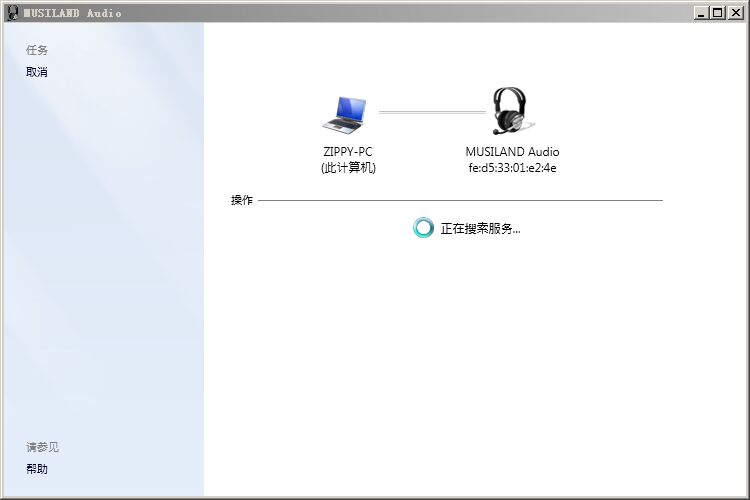The height and width of the screenshot is (500, 750).
Task: Click the 操作 section heading
Action: click(x=242, y=200)
